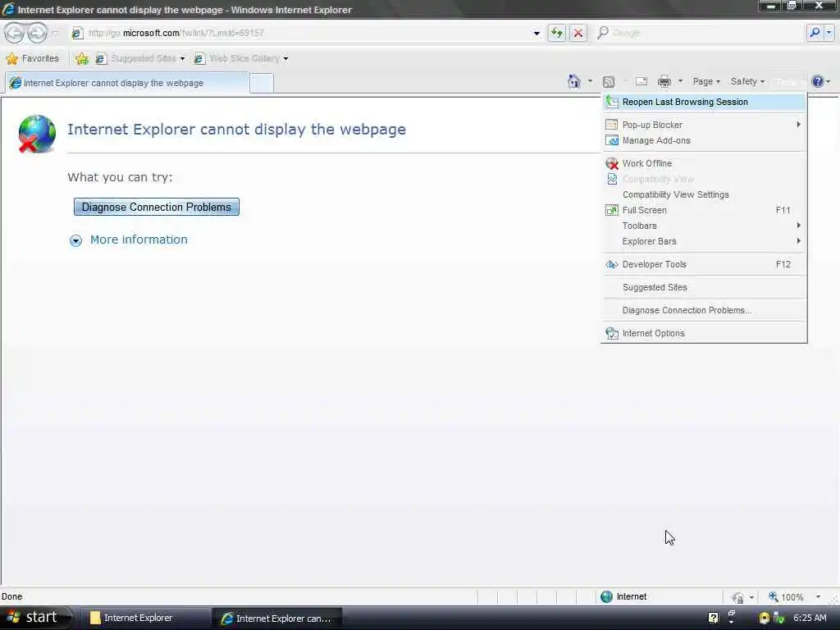Select the current error page tab
This screenshot has height=630, width=840.
coord(127,83)
